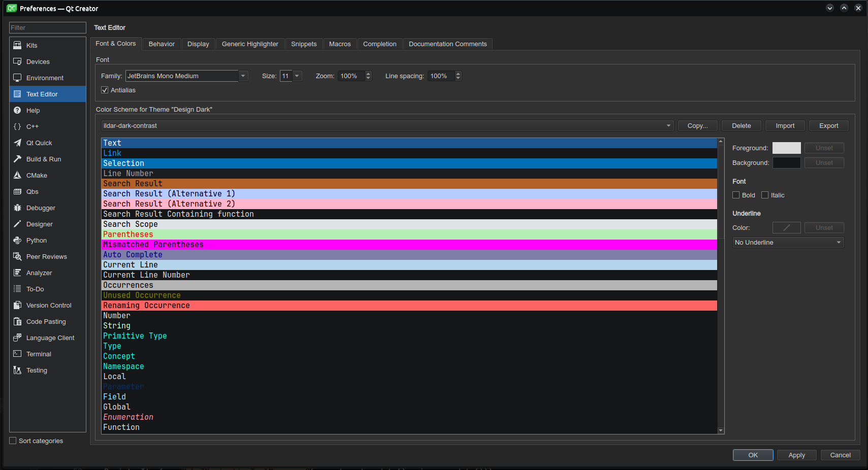Open the Snippets tab
The width and height of the screenshot is (868, 470).
[x=304, y=44]
